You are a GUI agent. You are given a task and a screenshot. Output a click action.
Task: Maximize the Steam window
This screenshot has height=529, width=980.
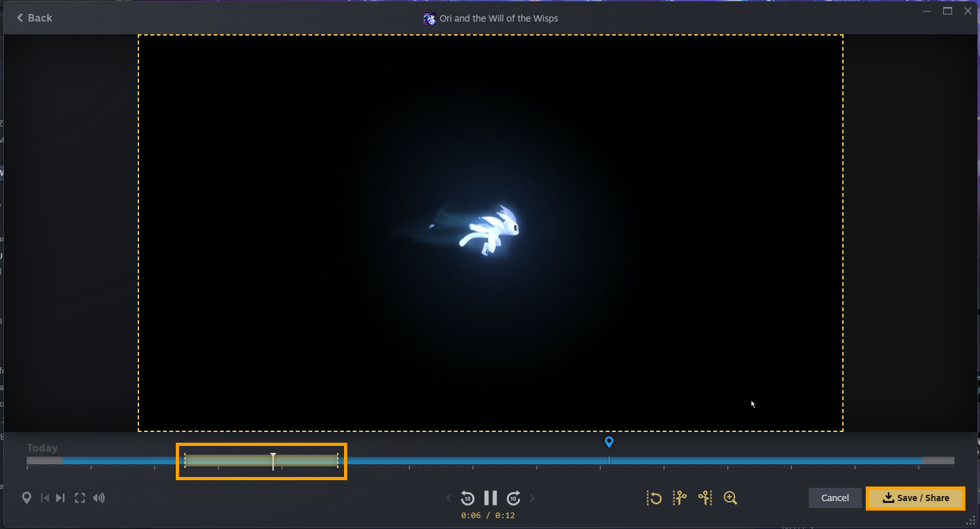[x=948, y=11]
